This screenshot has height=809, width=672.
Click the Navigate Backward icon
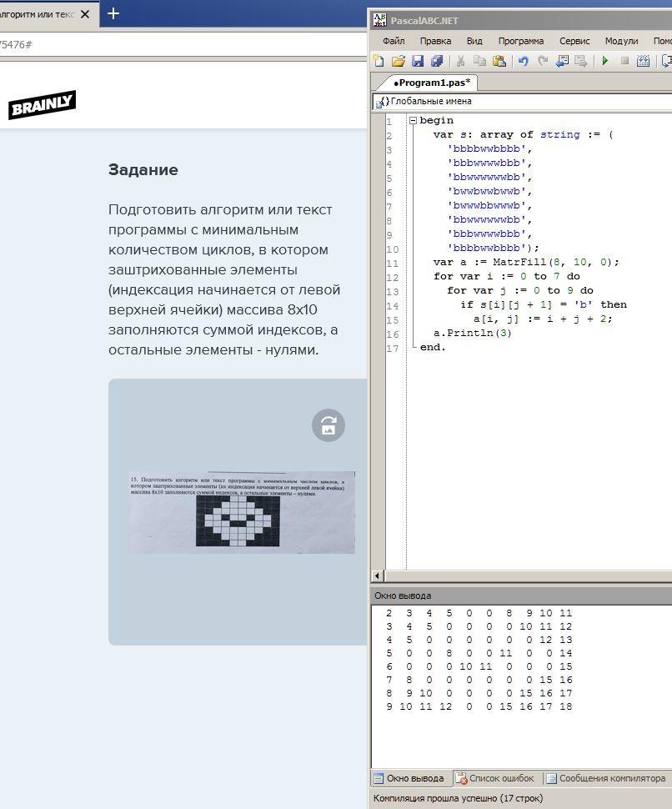[x=562, y=61]
